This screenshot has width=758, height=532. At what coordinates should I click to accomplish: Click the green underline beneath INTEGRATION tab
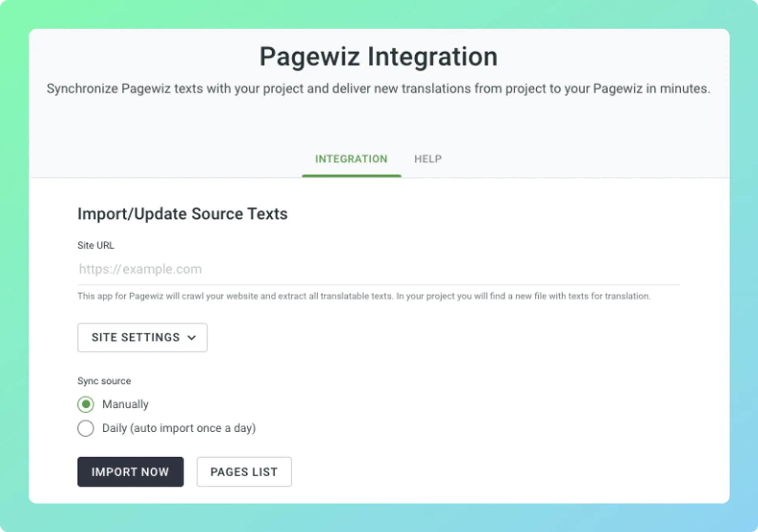351,176
